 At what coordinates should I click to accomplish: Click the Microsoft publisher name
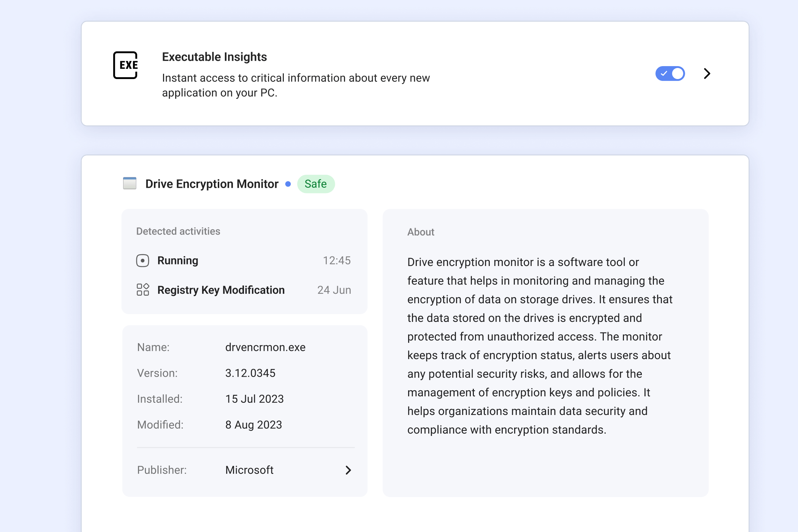pyautogui.click(x=249, y=470)
